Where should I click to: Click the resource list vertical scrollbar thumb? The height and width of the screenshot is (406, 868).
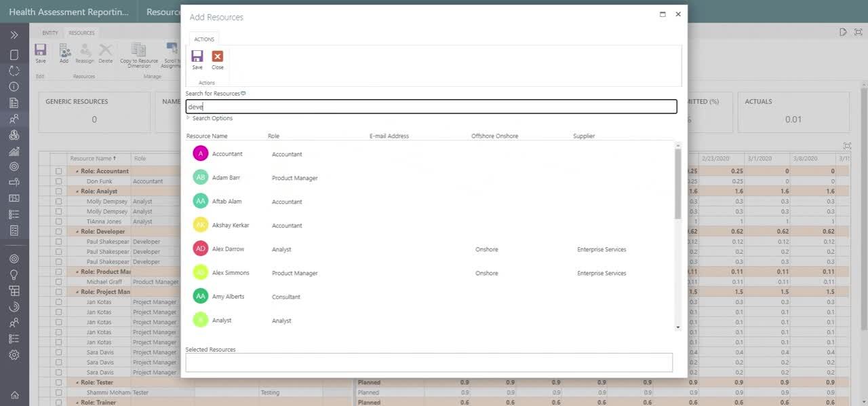(x=677, y=183)
